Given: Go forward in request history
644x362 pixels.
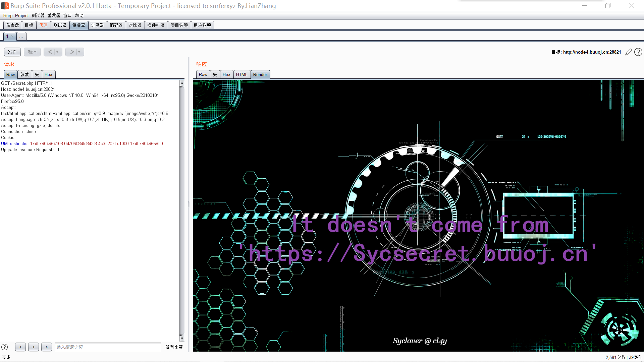Looking at the screenshot, I should [x=71, y=52].
